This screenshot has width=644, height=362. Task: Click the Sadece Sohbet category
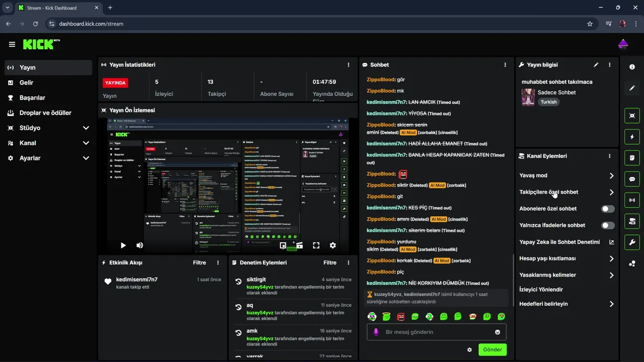556,93
